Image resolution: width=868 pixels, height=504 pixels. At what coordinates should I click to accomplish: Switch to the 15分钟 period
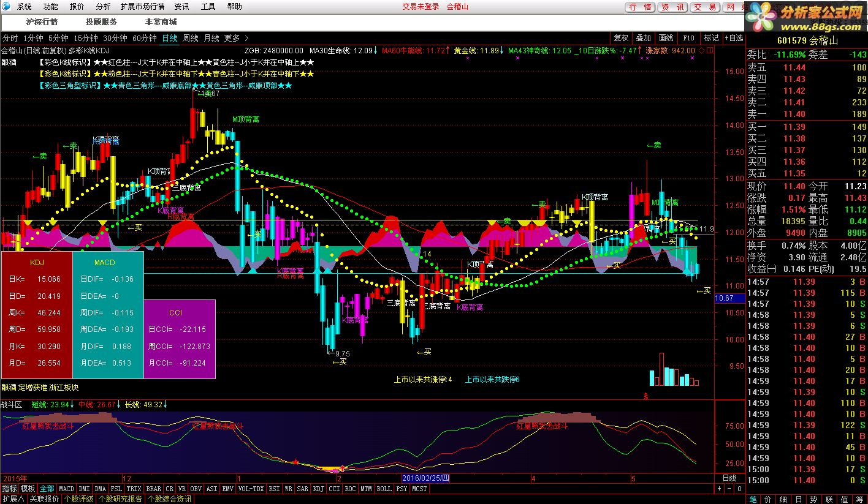coord(86,38)
